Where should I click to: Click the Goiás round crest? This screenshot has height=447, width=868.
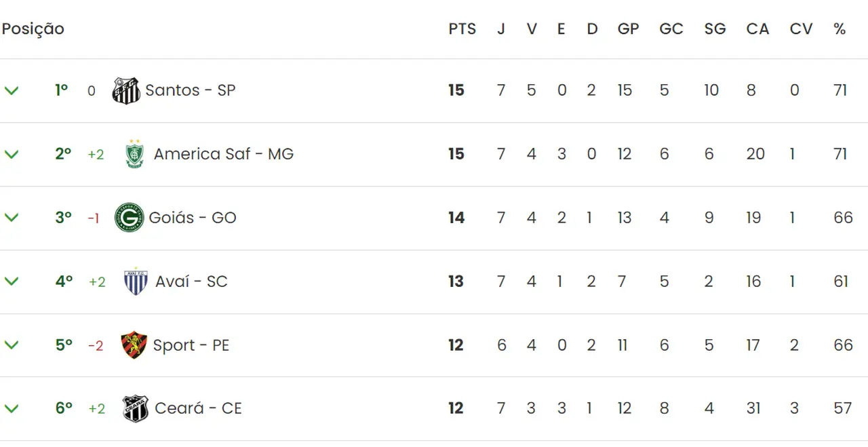(x=129, y=218)
